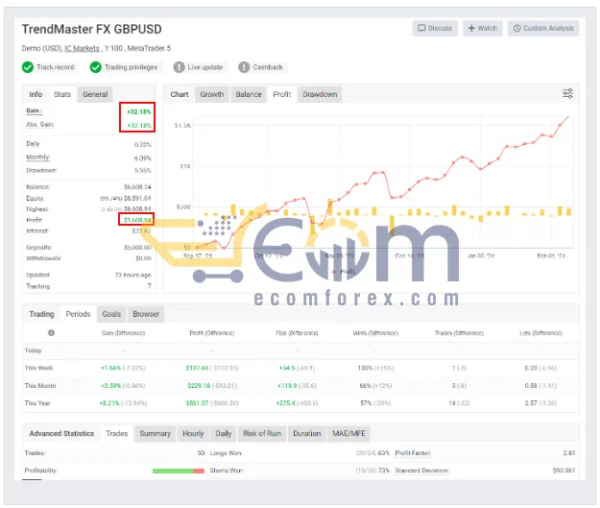Follow the IC Markets broker link
This screenshot has height=508, width=600.
pyautogui.click(x=82, y=48)
